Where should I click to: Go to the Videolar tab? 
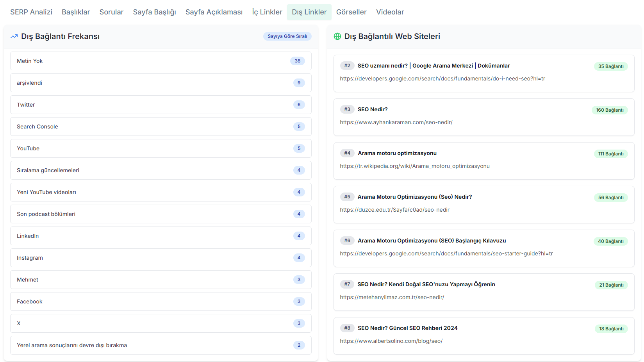(390, 12)
